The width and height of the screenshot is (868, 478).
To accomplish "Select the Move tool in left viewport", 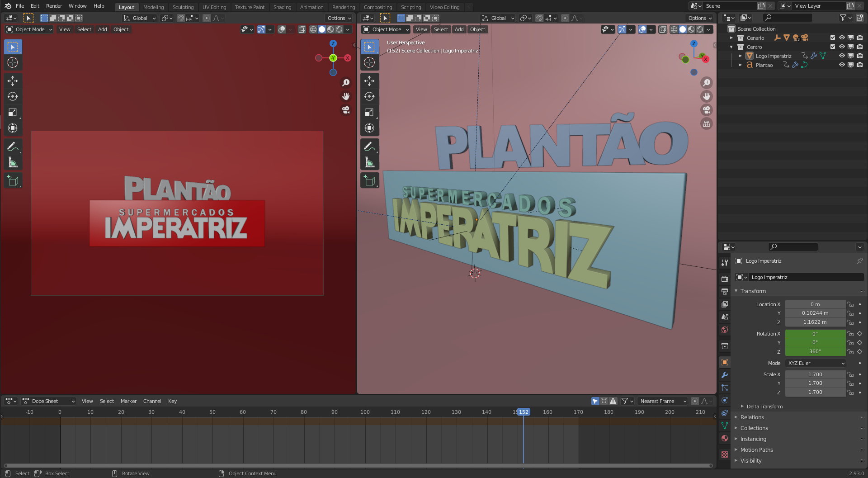I will coord(13,81).
